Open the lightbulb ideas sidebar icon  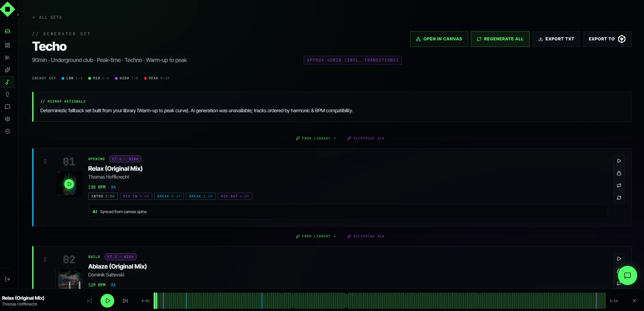pos(8,94)
